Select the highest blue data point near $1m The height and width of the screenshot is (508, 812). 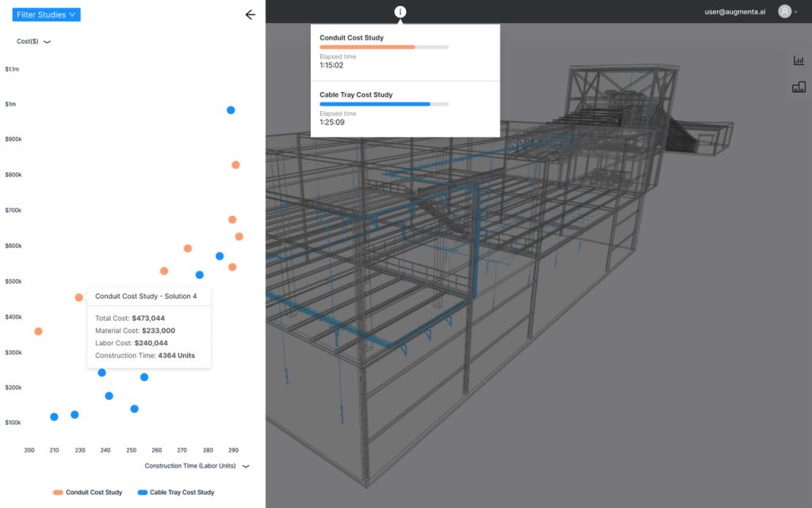pyautogui.click(x=231, y=110)
